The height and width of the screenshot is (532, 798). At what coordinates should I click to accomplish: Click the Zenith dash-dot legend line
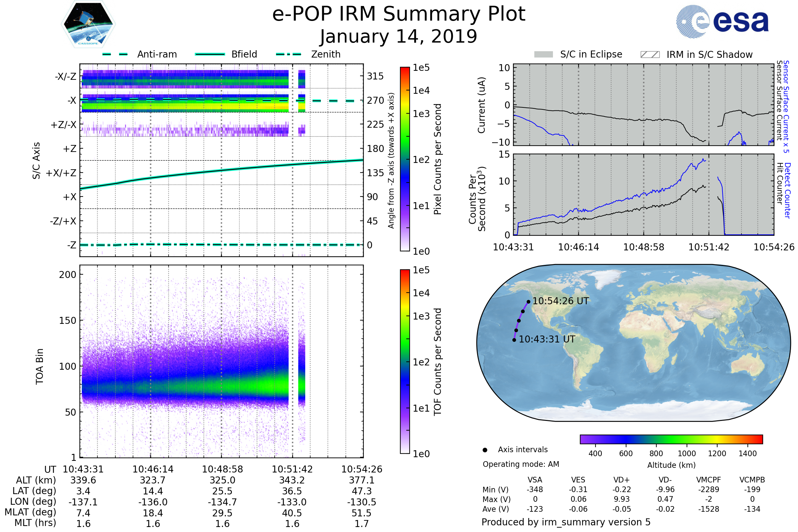(x=288, y=54)
